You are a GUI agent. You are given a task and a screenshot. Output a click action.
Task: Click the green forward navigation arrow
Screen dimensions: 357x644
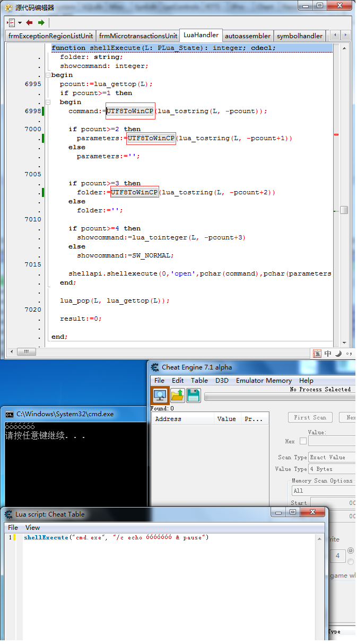[41, 23]
